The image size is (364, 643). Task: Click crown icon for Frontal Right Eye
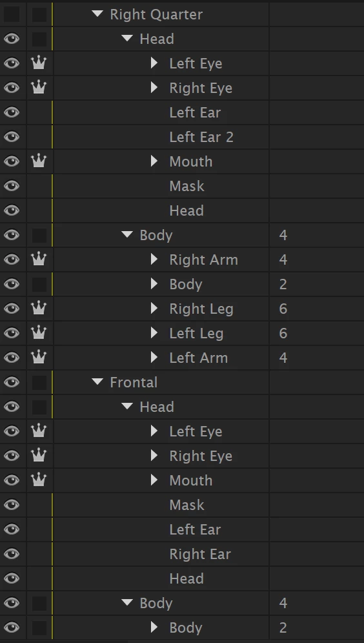39,456
